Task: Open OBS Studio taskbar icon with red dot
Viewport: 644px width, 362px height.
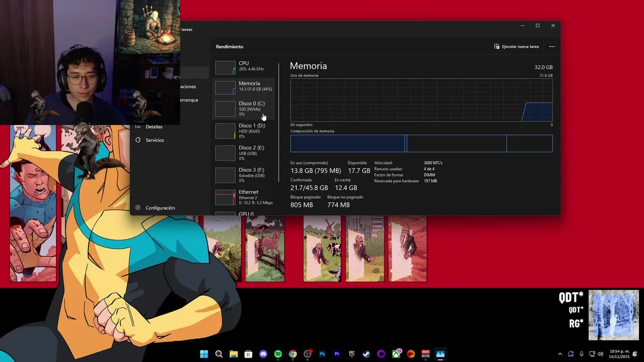Action: [307, 354]
